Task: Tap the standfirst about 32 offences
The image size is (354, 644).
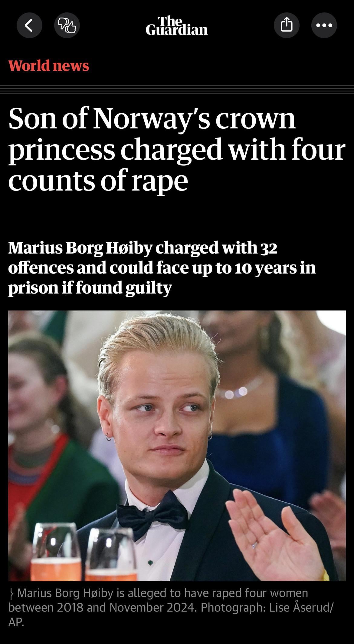Action: [162, 268]
